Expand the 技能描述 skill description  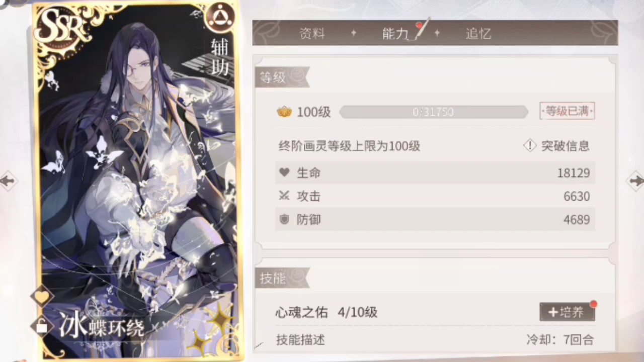click(300, 340)
